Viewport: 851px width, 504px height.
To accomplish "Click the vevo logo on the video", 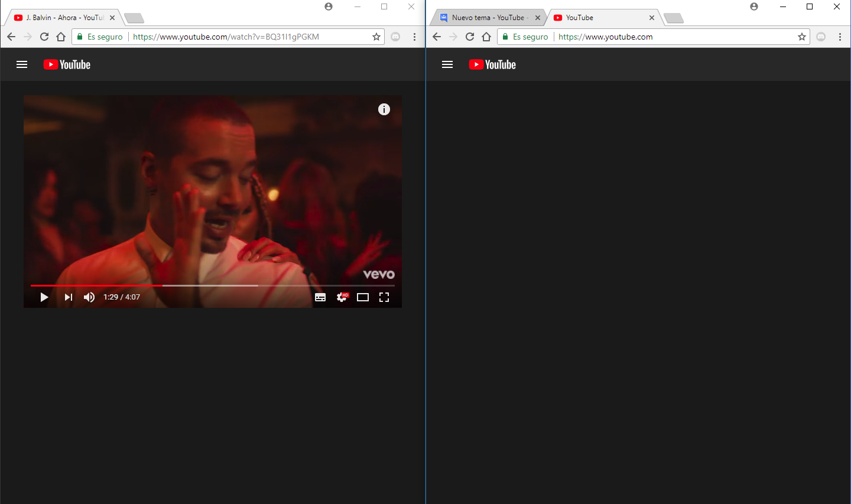I will pyautogui.click(x=379, y=274).
